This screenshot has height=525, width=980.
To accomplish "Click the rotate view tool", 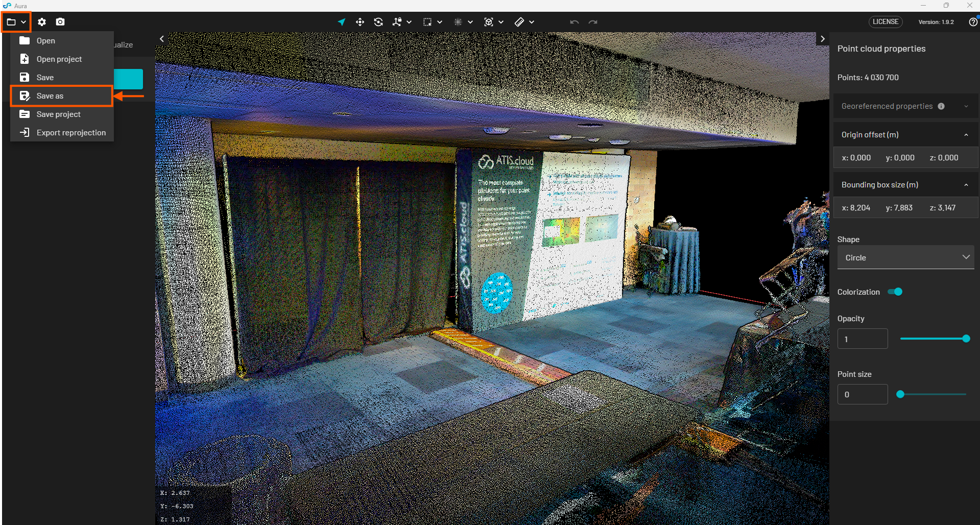I will [378, 22].
